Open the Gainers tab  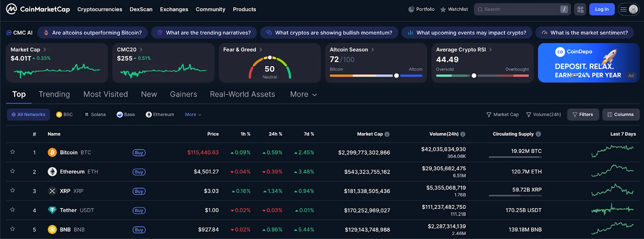[x=183, y=94]
